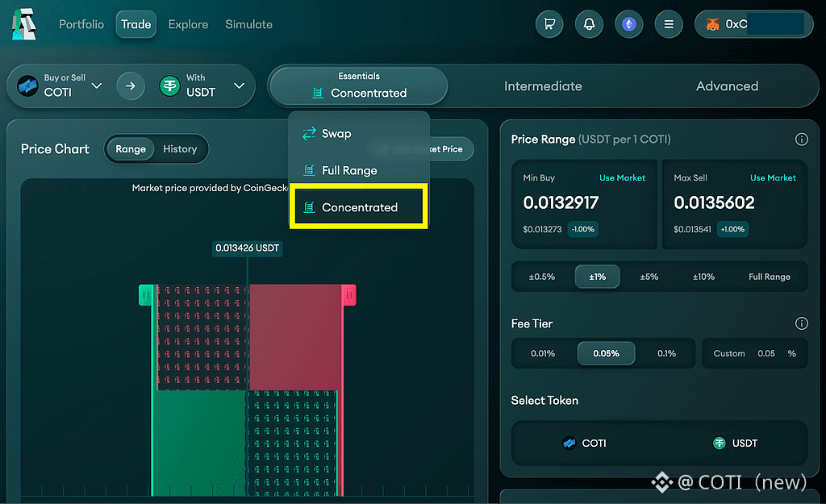The image size is (826, 504).
Task: Open the Simulate page
Action: (x=248, y=24)
